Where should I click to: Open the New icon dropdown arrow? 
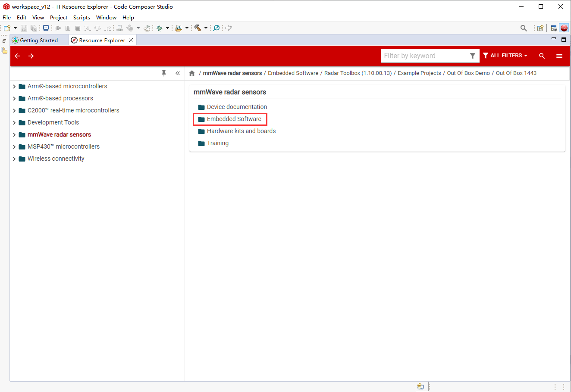click(x=15, y=28)
